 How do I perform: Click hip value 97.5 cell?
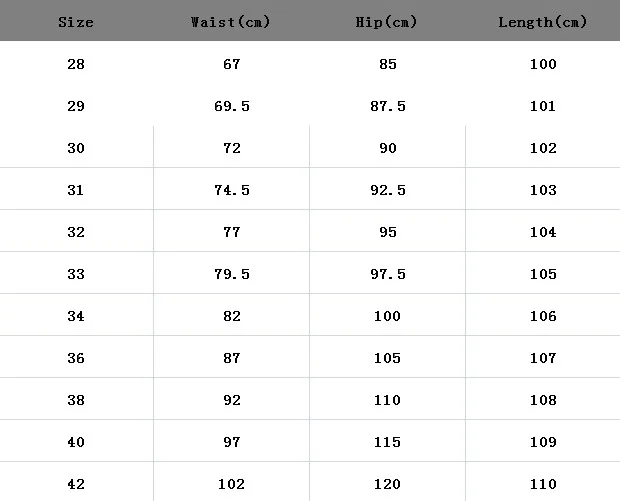pyautogui.click(x=388, y=274)
